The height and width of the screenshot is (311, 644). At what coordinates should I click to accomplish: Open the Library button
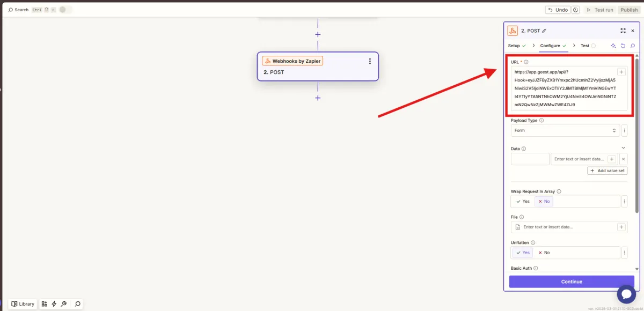[23, 303]
